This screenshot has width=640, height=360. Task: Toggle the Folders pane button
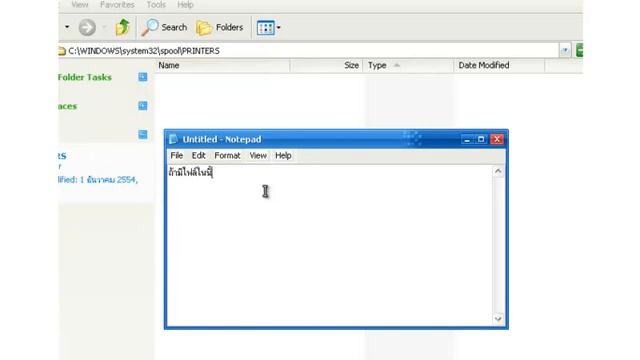coord(220,27)
